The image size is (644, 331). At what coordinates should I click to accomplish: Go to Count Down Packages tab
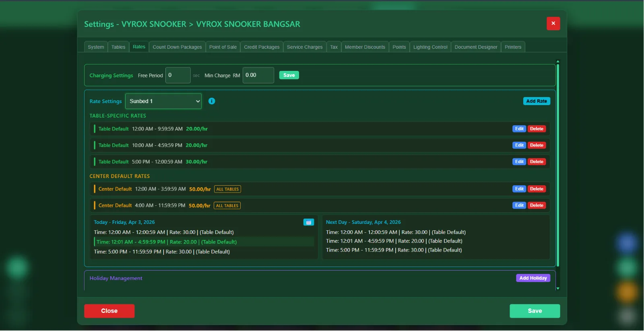(177, 47)
